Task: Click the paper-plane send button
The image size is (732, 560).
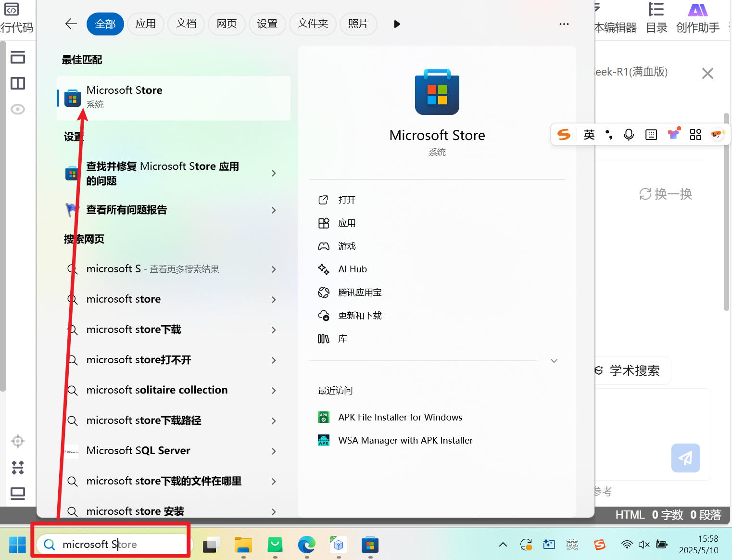Action: pyautogui.click(x=686, y=458)
